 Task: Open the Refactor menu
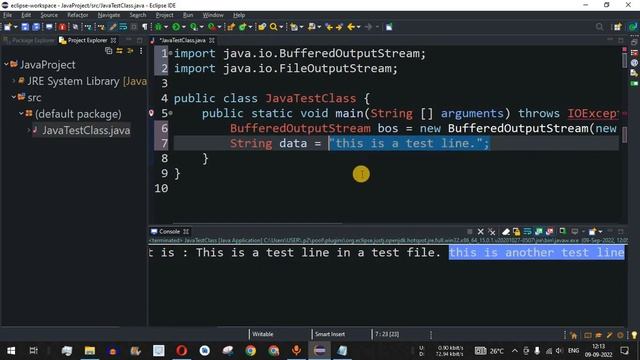pos(78,15)
